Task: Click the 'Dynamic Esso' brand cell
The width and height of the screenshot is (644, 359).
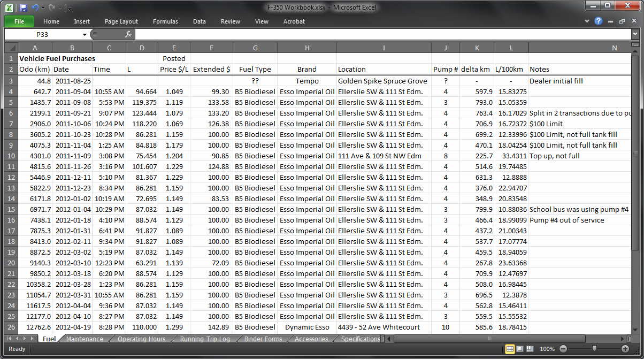Action: tap(307, 327)
